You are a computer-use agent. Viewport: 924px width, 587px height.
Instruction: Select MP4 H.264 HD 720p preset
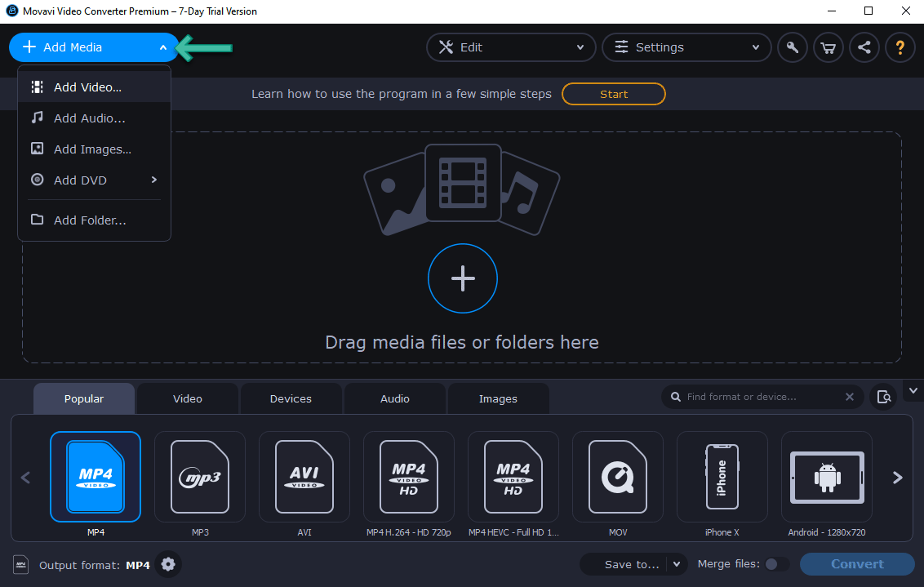408,477
